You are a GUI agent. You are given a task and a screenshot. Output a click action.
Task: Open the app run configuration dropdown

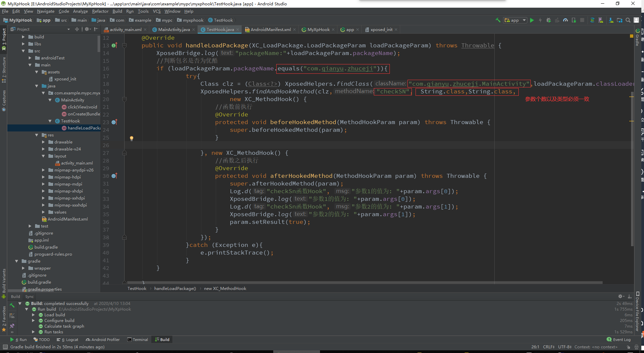pos(515,20)
